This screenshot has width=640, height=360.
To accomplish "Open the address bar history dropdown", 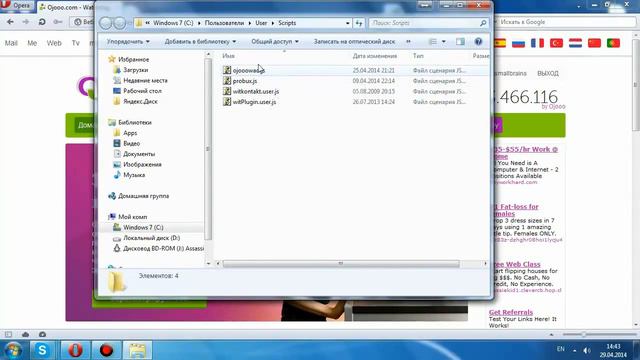I will point(347,23).
